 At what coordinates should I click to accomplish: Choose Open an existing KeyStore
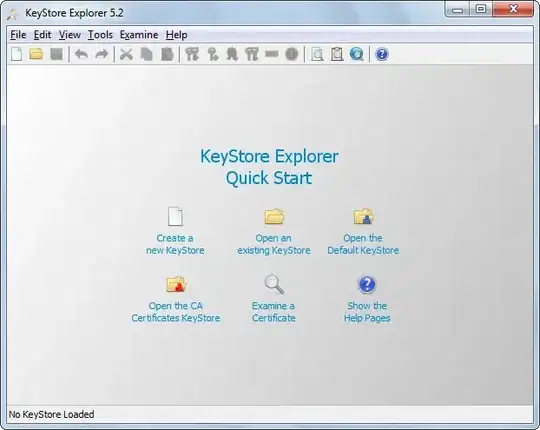coord(274,231)
